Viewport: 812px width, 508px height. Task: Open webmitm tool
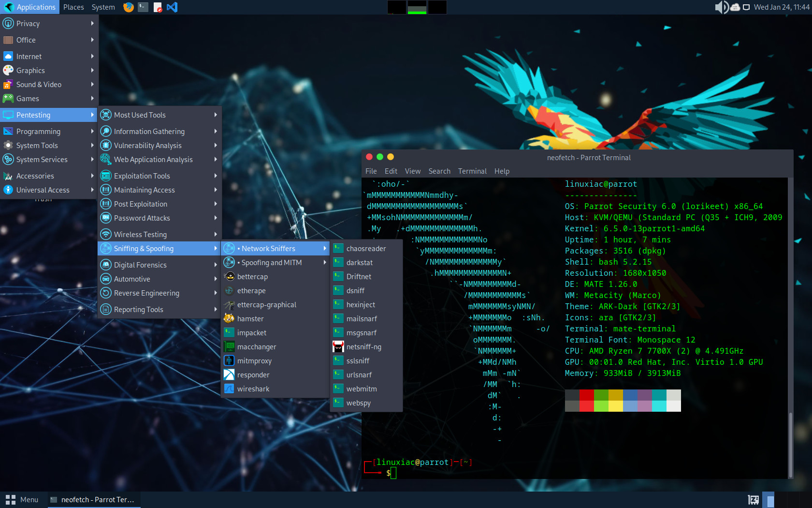point(366,389)
